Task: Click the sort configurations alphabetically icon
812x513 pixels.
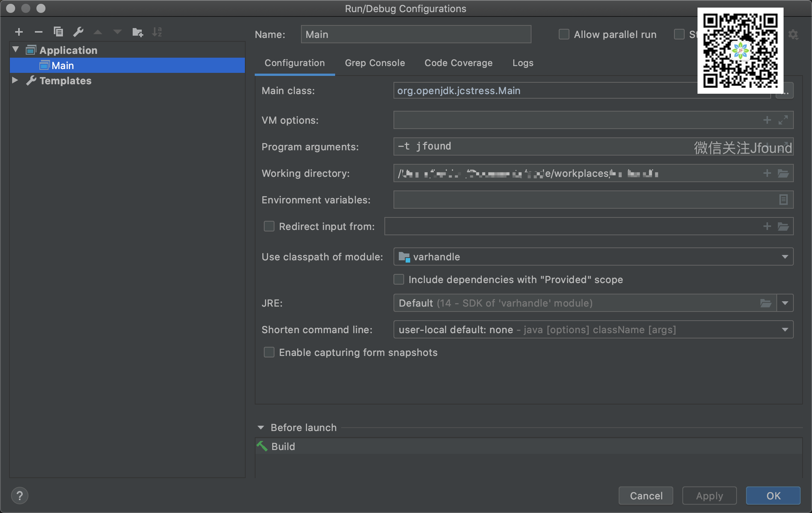Action: 157,32
